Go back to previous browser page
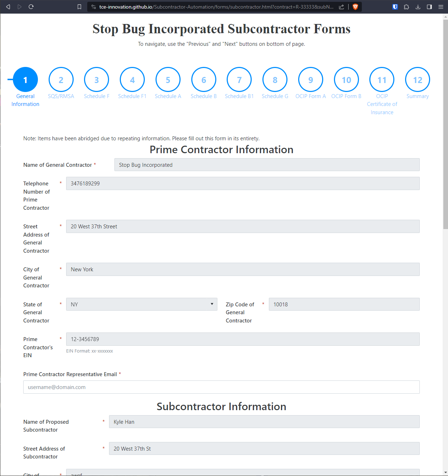Image resolution: width=448 pixels, height=476 pixels. [8, 7]
